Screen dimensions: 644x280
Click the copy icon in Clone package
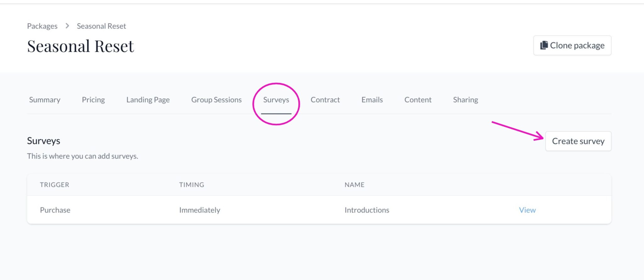coord(544,45)
